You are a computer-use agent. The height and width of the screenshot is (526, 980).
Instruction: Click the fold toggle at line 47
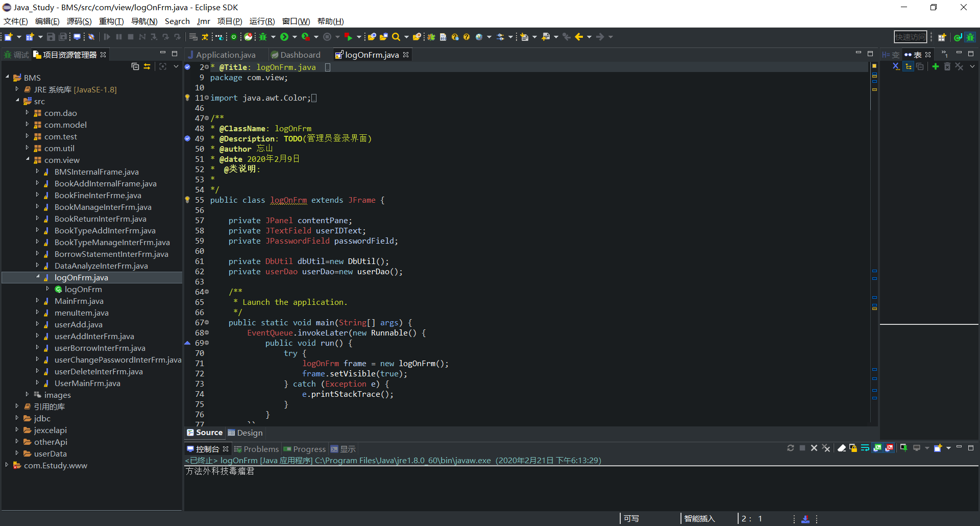click(207, 118)
